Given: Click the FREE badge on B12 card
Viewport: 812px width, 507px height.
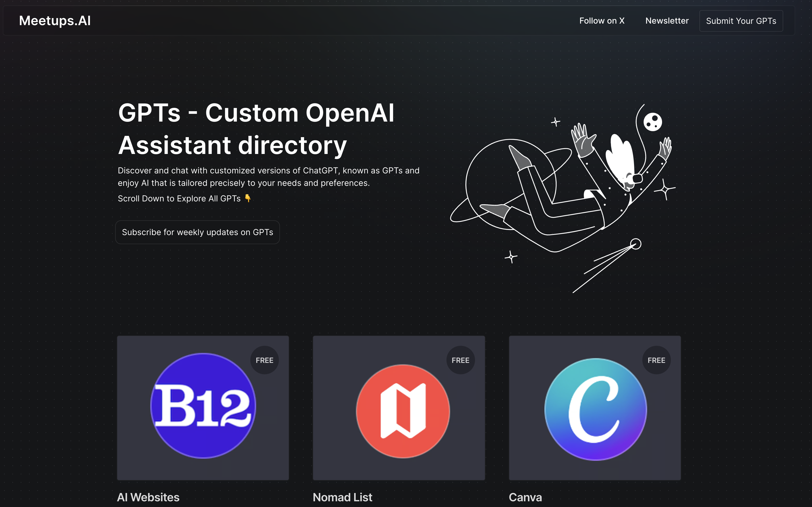Looking at the screenshot, I should 264,360.
